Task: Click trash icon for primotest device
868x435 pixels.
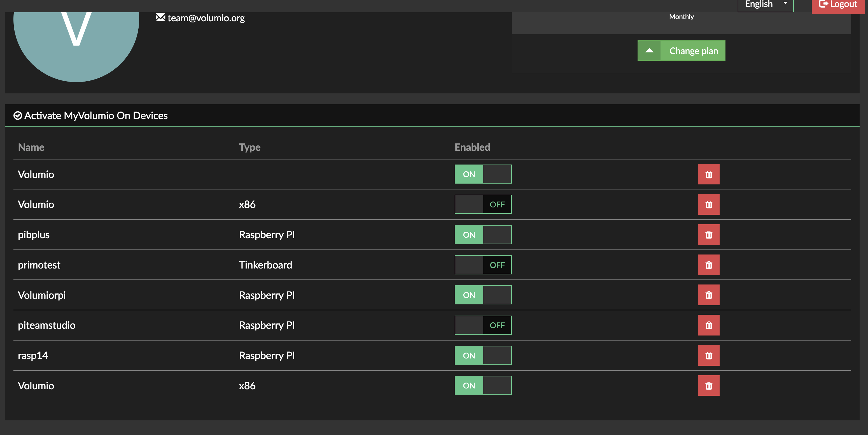Action: pyautogui.click(x=708, y=265)
